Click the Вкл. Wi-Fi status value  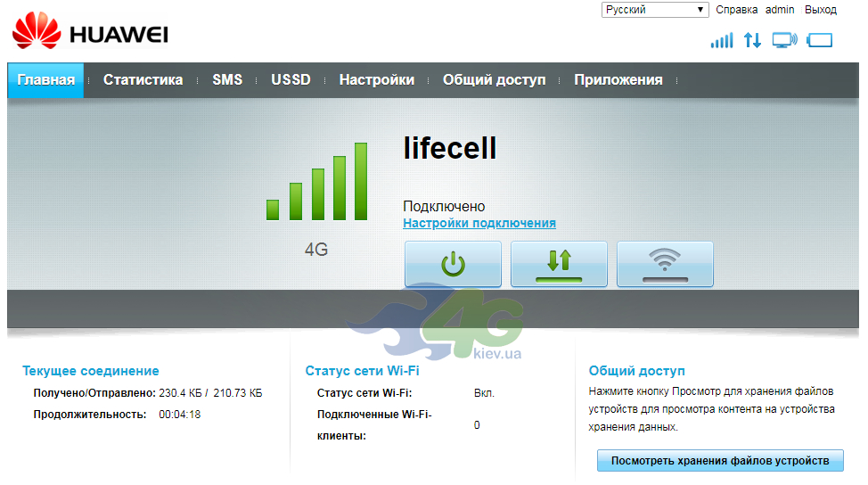[484, 393]
